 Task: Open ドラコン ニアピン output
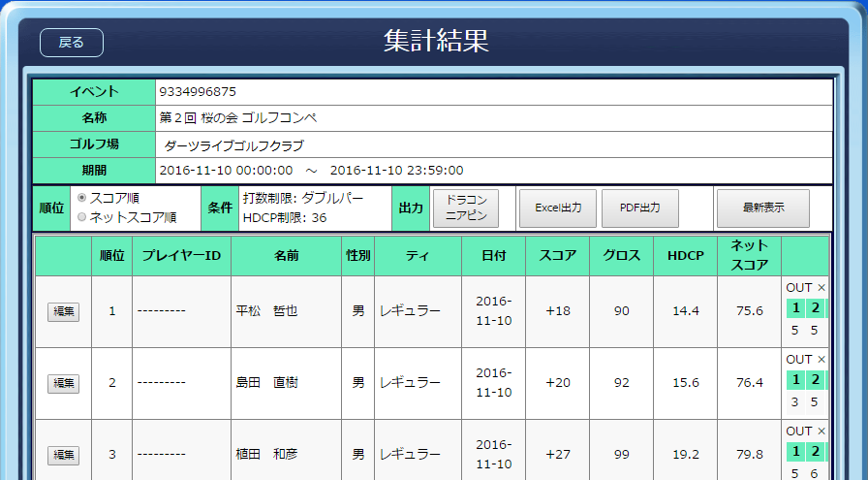click(x=465, y=208)
